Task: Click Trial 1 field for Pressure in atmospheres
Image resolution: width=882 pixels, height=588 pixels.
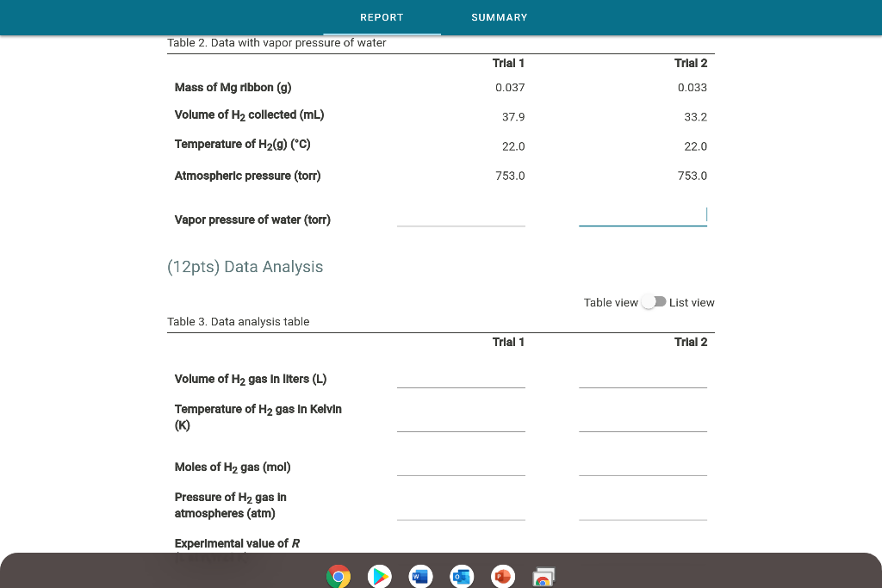Action: tap(461, 517)
